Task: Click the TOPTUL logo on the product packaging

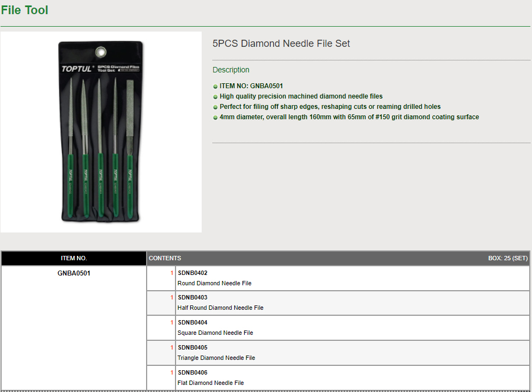Action: coord(78,69)
